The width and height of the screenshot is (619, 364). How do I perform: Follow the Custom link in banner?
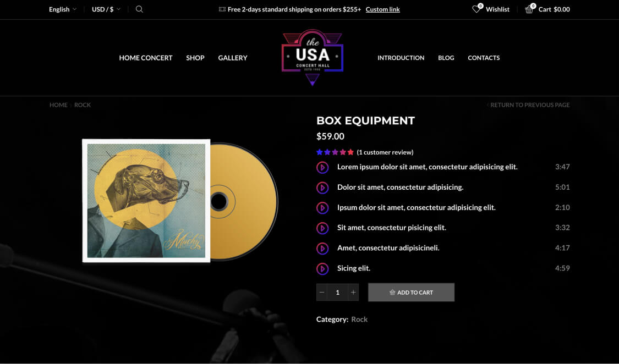tap(382, 9)
